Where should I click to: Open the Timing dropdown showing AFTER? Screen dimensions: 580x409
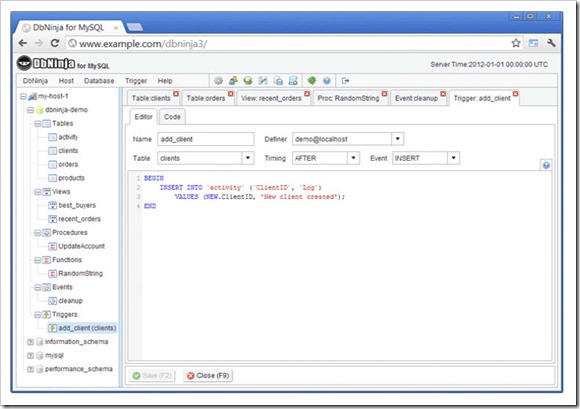click(x=353, y=158)
